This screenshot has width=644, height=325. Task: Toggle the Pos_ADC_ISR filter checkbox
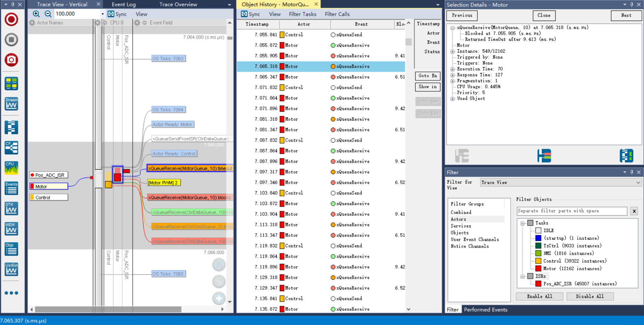(x=538, y=284)
